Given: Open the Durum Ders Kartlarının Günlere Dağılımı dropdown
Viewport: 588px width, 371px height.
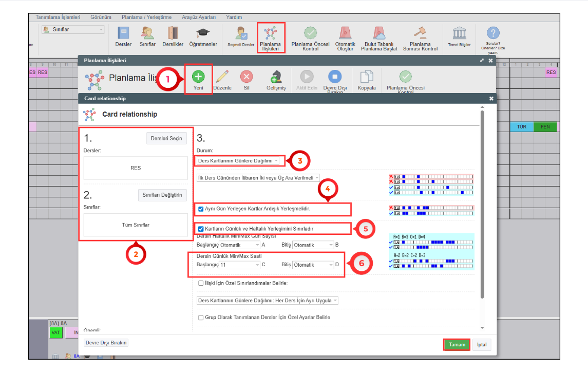Looking at the screenshot, I should [x=239, y=161].
